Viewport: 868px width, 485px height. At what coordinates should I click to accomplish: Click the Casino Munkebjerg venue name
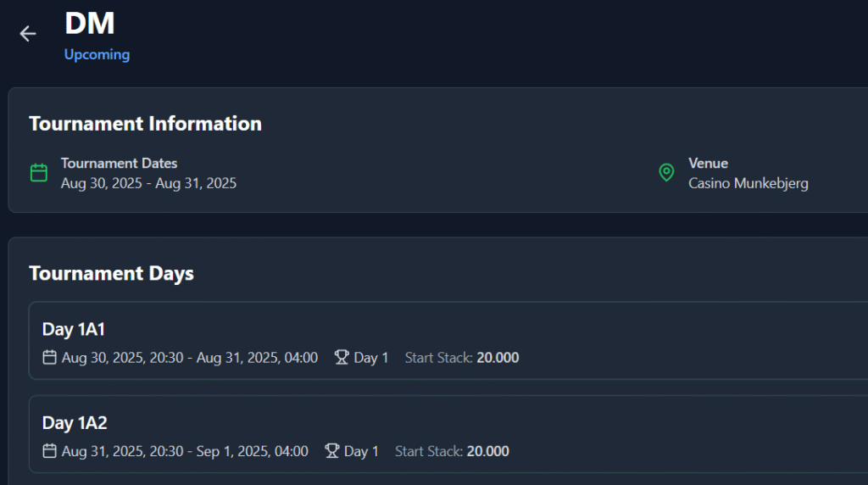pos(748,183)
